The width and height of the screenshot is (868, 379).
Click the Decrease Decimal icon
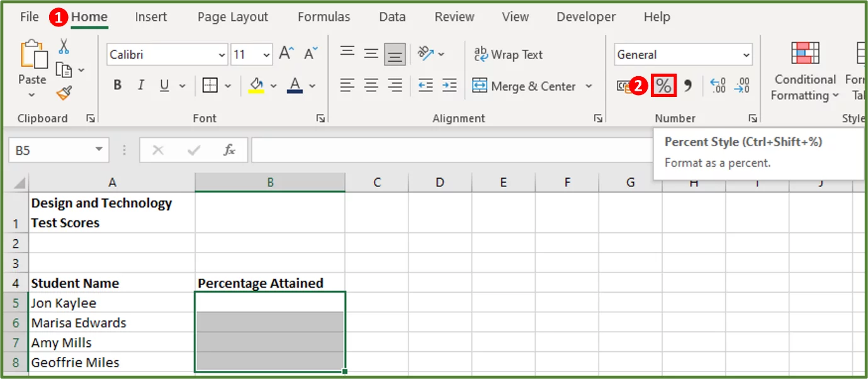click(x=743, y=86)
